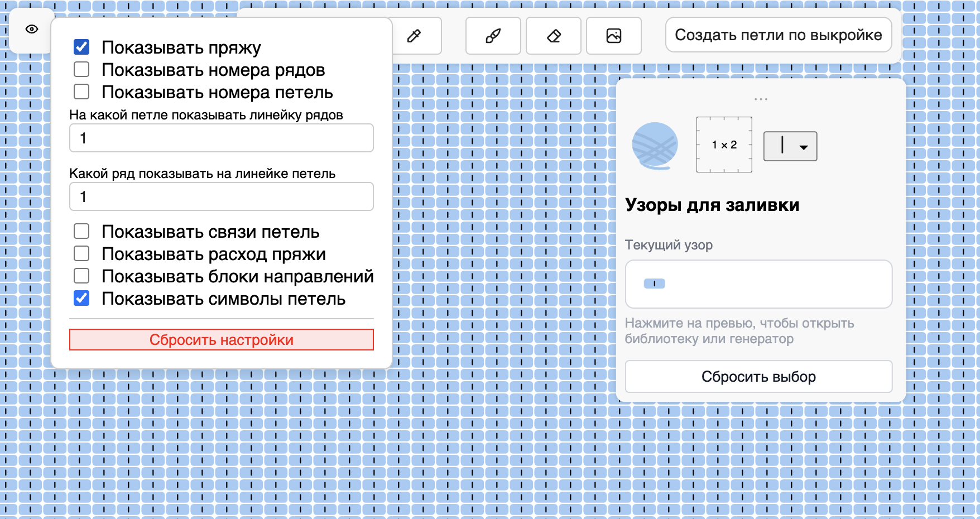The image size is (980, 519).
Task: Disable Показывать символы петель
Action: (81, 297)
